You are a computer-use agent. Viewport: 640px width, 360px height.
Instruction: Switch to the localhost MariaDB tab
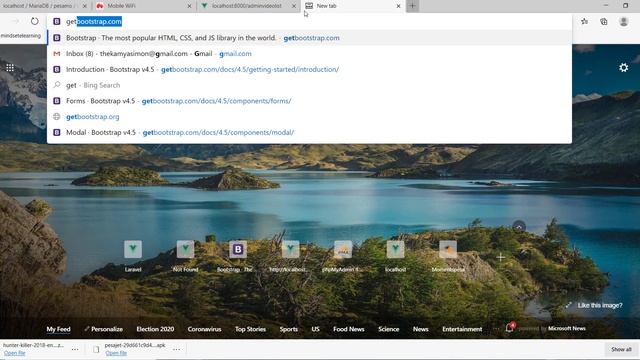point(45,6)
